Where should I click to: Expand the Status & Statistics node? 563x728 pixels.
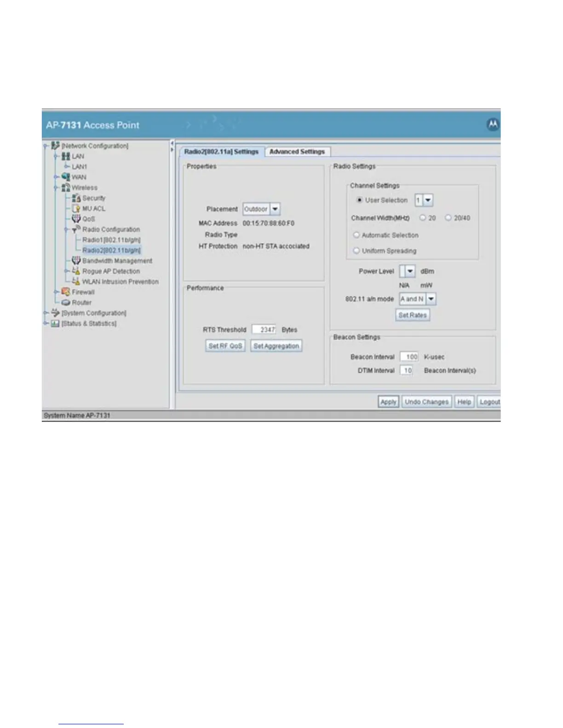46,324
